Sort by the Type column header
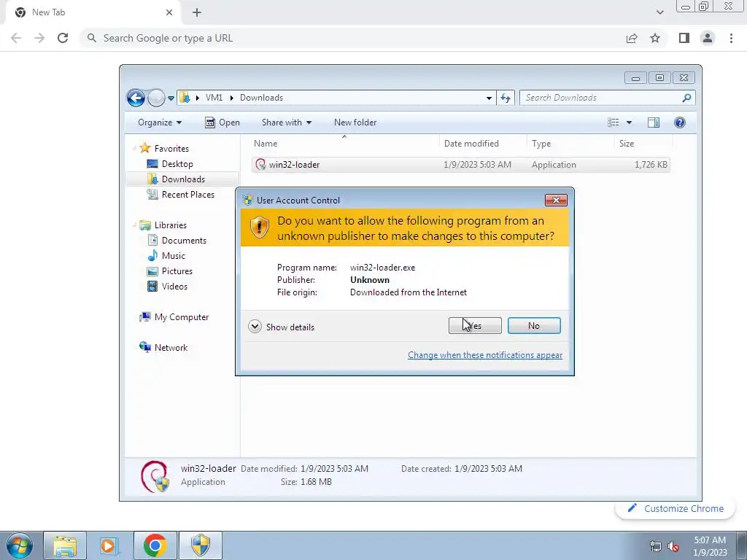This screenshot has width=747, height=560. point(570,144)
